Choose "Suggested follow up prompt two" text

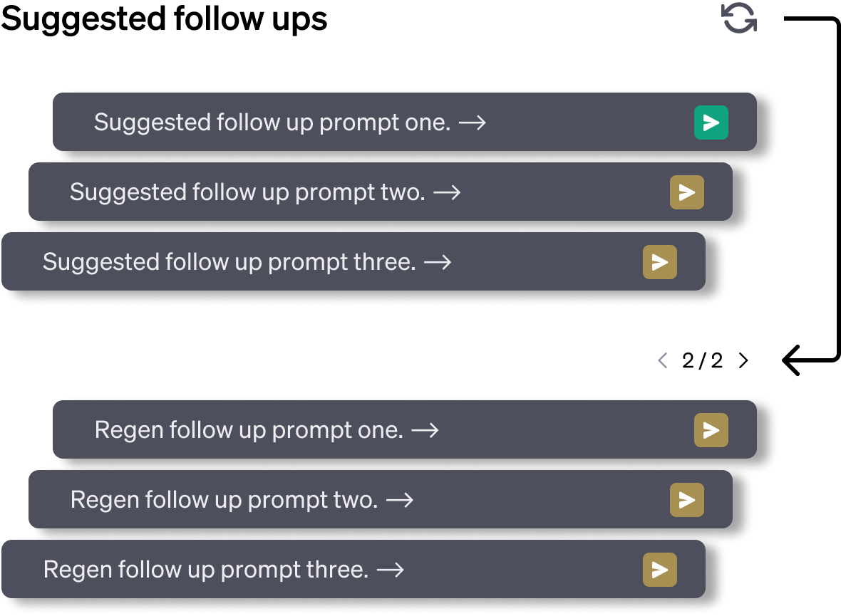tap(247, 192)
